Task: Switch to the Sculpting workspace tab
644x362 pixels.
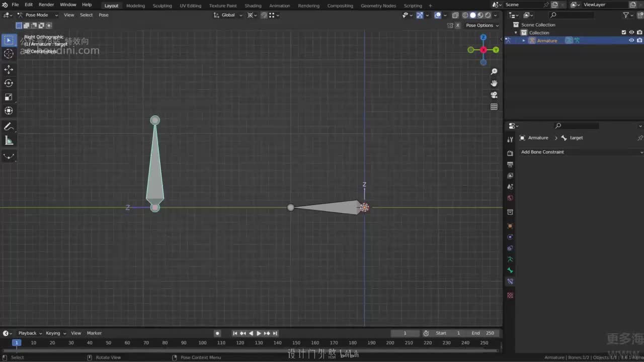Action: [x=162, y=6]
